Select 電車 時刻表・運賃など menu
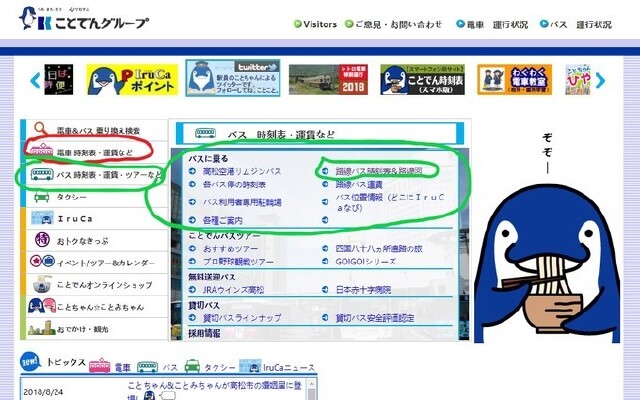This screenshot has height=400, width=640. [94, 152]
